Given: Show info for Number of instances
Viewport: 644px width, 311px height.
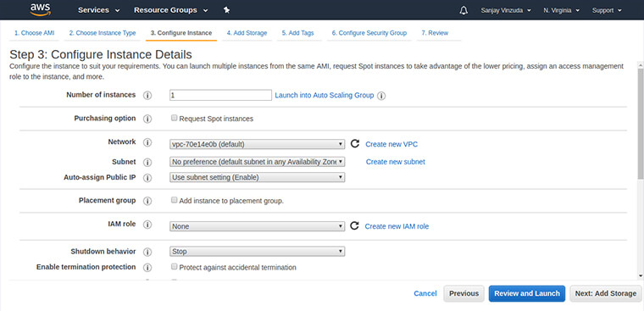Looking at the screenshot, I should tap(147, 95).
